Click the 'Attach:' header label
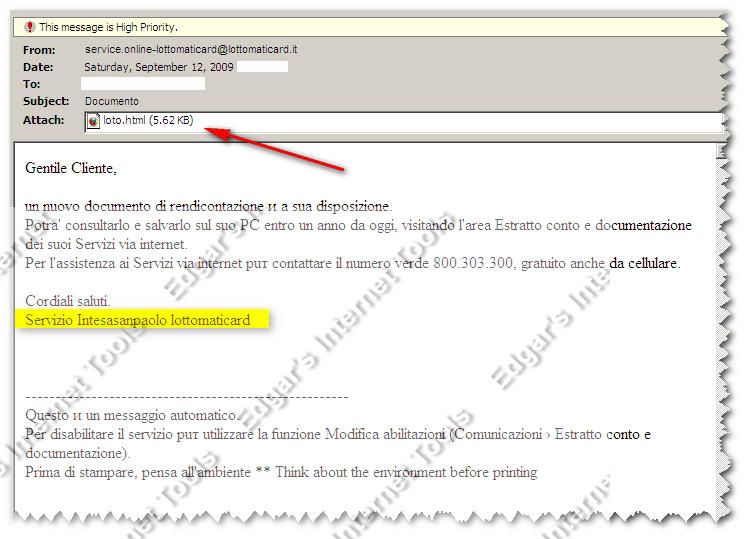Image resolution: width=748 pixels, height=539 pixels. pos(42,120)
